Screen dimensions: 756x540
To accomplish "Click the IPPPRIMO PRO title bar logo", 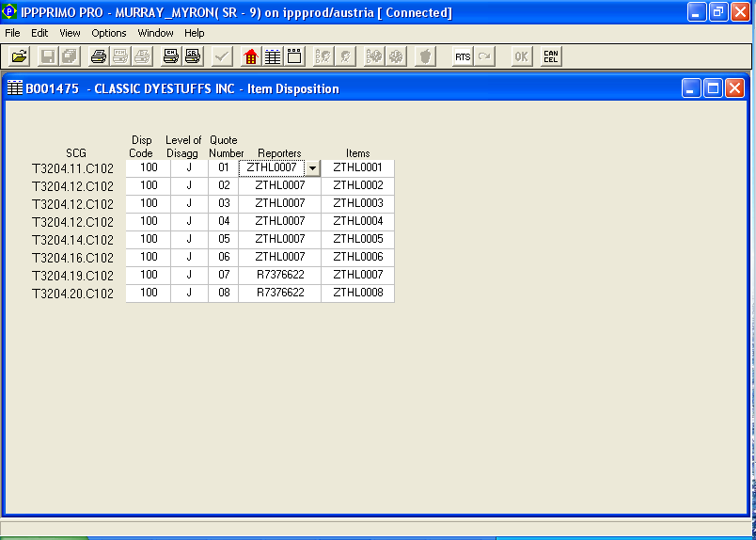I will pyautogui.click(x=9, y=11).
